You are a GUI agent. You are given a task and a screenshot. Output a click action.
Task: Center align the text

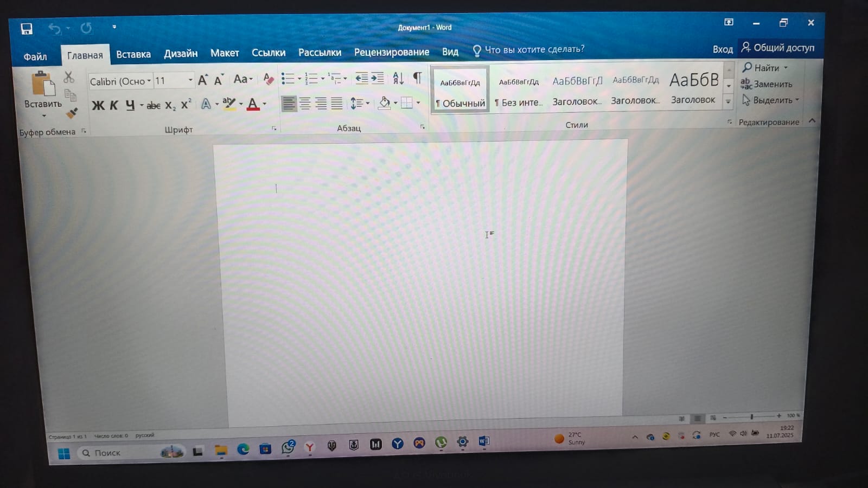[x=305, y=104]
